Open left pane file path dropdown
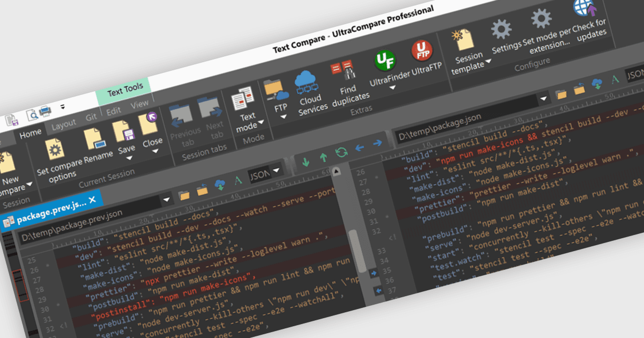The width and height of the screenshot is (644, 338). point(166,200)
